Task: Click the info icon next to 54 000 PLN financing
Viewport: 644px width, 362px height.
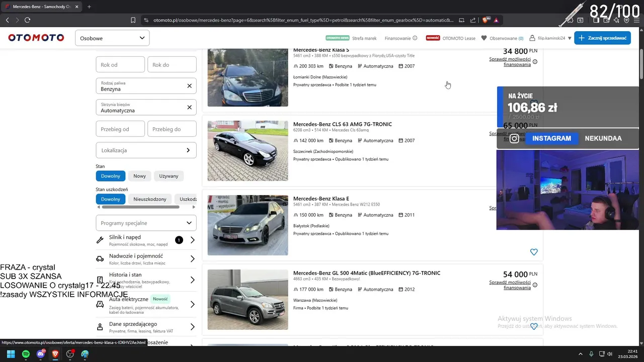Action: coord(535,285)
